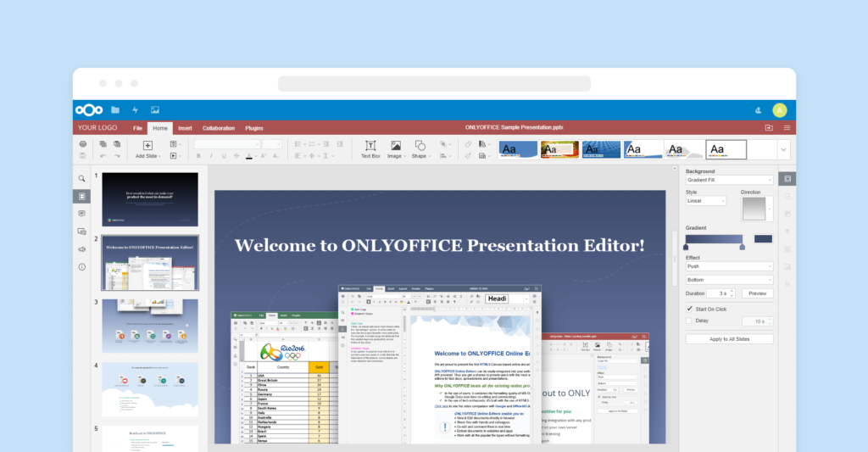Screen dimensions: 868x452
Task: Open the Image insert tool
Action: [x=395, y=149]
